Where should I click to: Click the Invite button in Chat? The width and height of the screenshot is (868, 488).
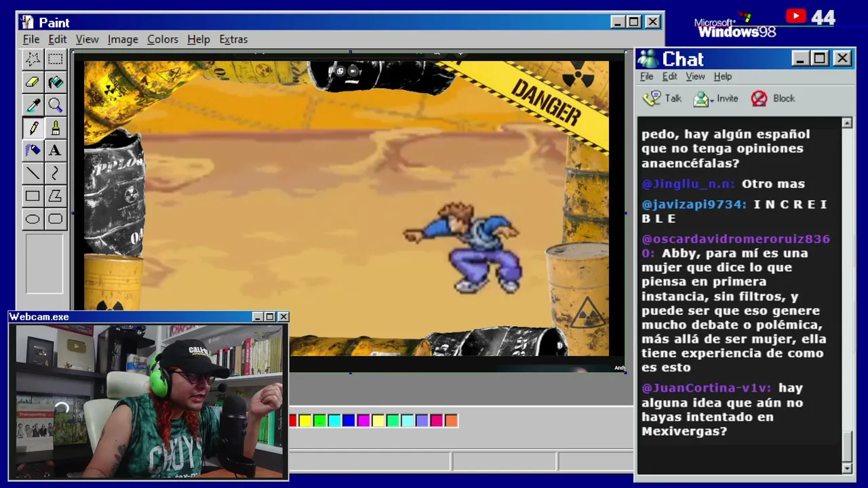coord(715,99)
